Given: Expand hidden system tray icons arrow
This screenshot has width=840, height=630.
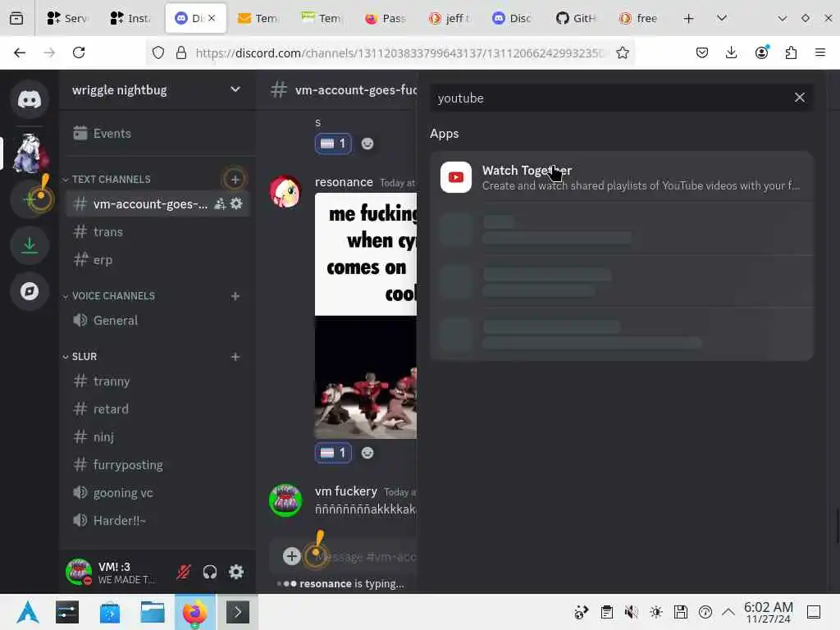Looking at the screenshot, I should (x=728, y=612).
